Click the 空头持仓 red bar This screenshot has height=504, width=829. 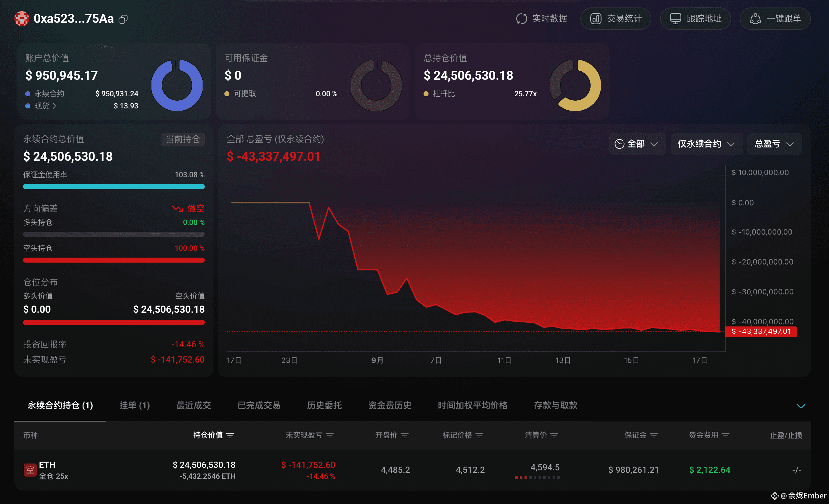coord(114,260)
